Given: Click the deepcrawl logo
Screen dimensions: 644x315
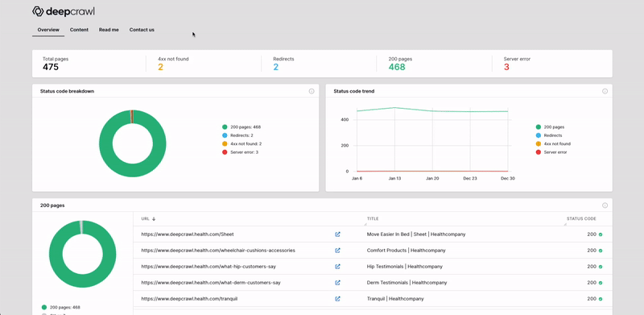Looking at the screenshot, I should pyautogui.click(x=64, y=11).
